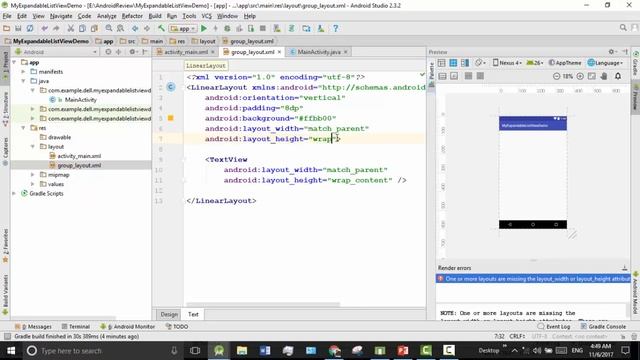Open the Preview panel settings gear
Image resolution: width=640 pixels, height=360 pixels.
point(611,52)
